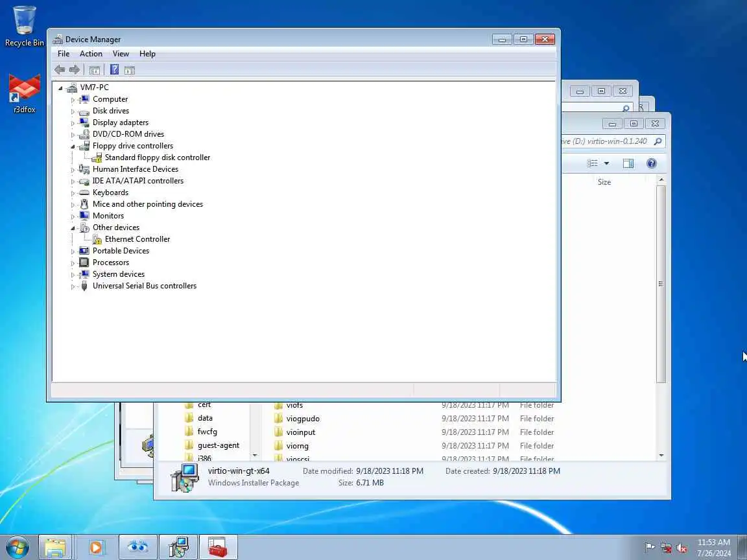Image resolution: width=747 pixels, height=560 pixels.
Task: Open Recycle Bin on the desktop
Action: (x=24, y=26)
